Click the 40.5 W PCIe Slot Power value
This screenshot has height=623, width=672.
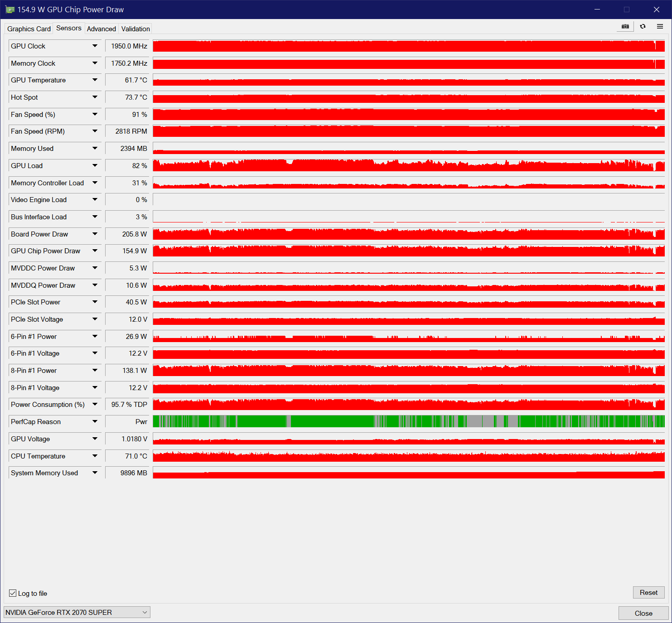[x=127, y=302]
